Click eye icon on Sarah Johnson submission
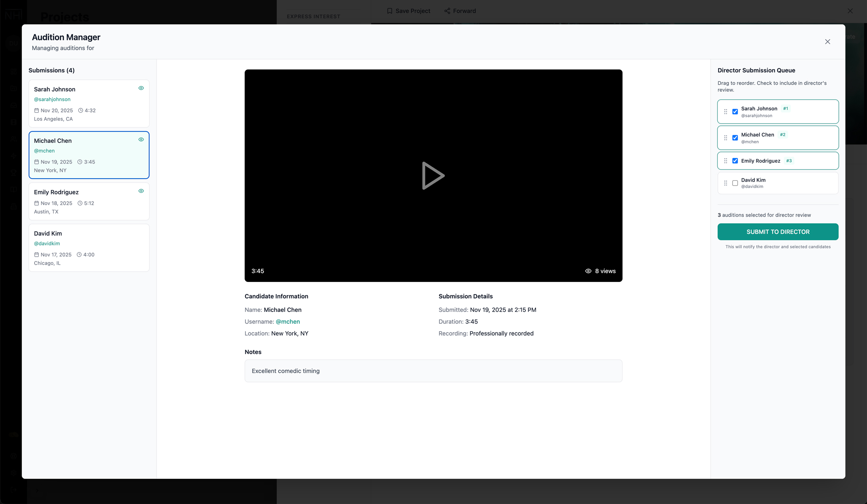Screen dimensions: 867x504 point(141,88)
